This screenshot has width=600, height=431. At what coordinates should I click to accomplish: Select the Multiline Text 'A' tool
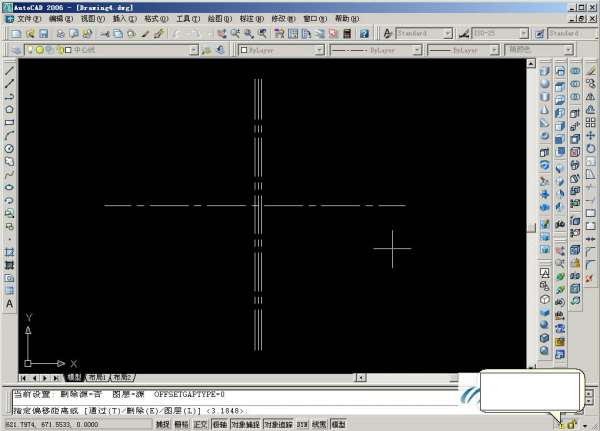pyautogui.click(x=9, y=303)
